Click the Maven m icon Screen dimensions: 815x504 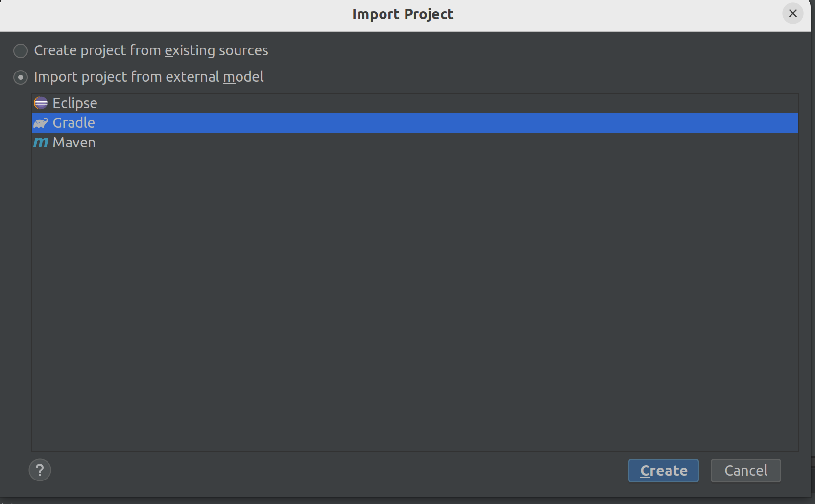(41, 143)
